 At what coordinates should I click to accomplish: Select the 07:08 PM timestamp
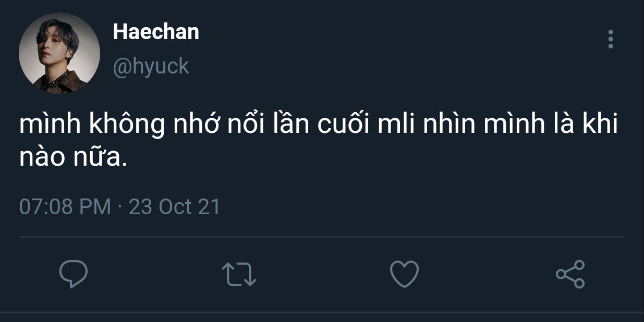click(65, 207)
